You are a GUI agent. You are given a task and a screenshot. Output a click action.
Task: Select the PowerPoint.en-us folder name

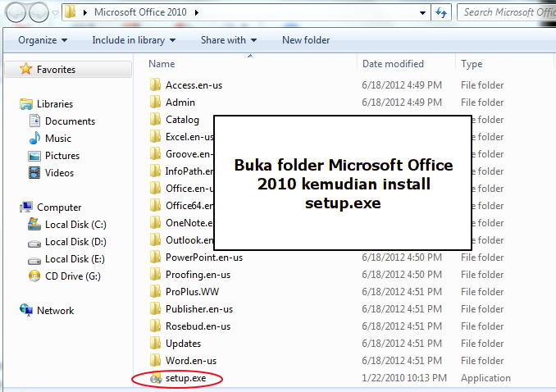pos(204,258)
